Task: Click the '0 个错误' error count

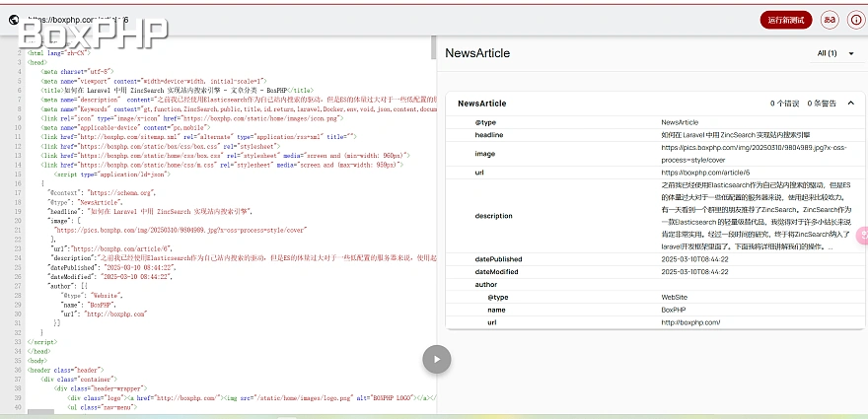Action: [784, 104]
